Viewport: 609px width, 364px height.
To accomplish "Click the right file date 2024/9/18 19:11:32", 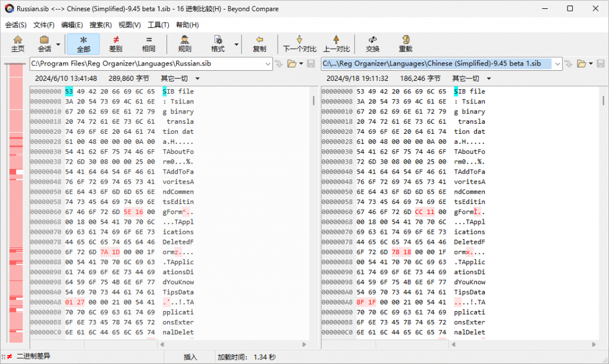I will click(357, 79).
